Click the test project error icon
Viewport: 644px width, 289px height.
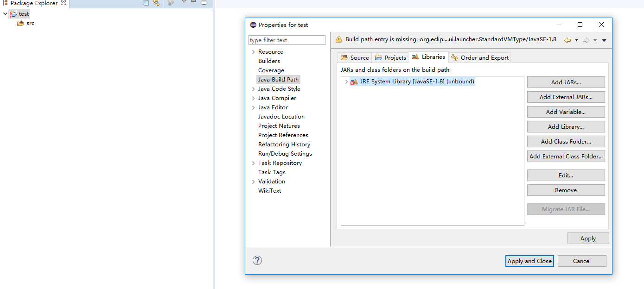13,14
